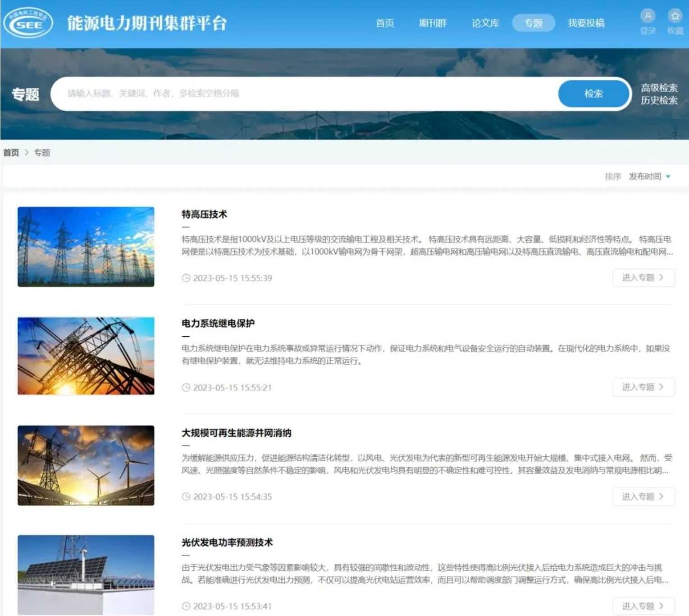Click clock icon beside 2023-05-15 15:54:35
The height and width of the screenshot is (616, 689).
pyautogui.click(x=186, y=497)
